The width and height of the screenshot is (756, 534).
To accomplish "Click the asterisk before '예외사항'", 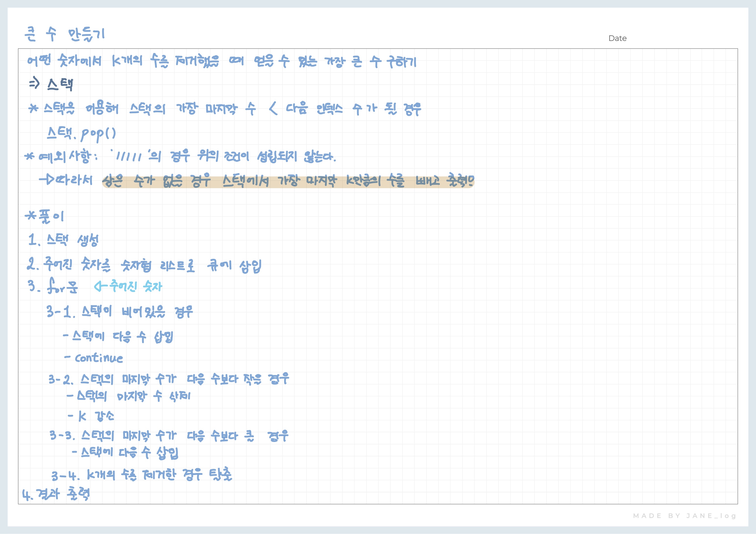I will [x=30, y=156].
